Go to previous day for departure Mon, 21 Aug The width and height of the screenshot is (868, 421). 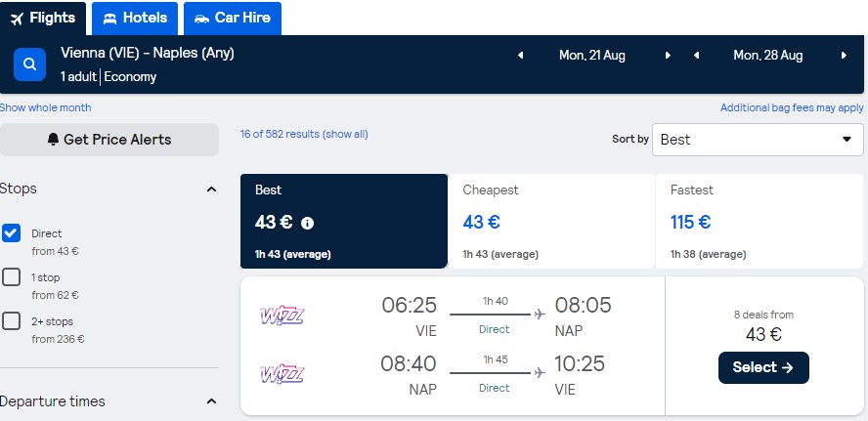coord(520,56)
